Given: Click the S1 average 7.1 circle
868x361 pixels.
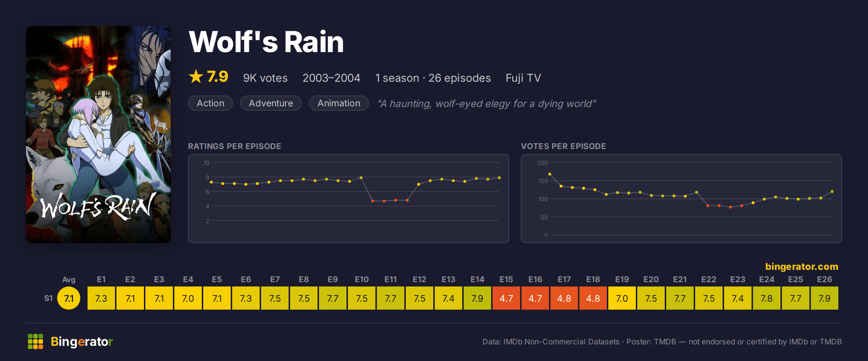Looking at the screenshot, I should (69, 298).
